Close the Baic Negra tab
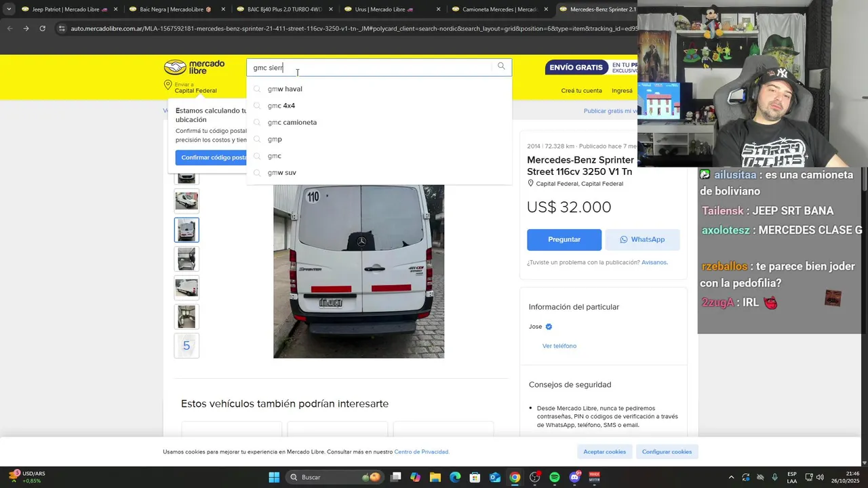Screen dimensions: 868x488 click(x=223, y=9)
